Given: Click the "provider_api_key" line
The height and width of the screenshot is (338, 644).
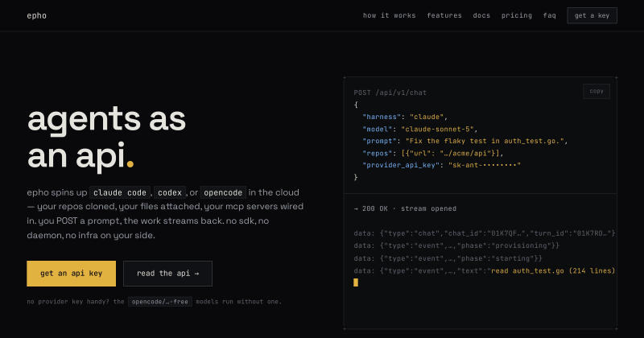Looking at the screenshot, I should click(441, 165).
